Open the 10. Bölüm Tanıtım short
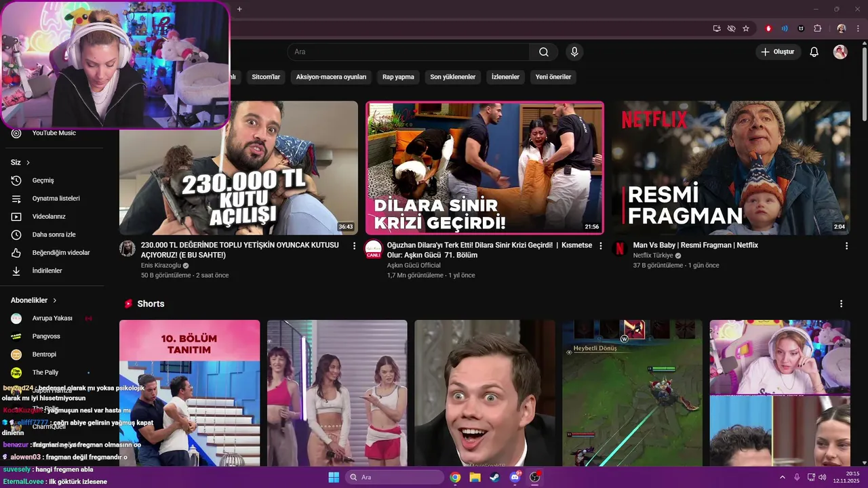The width and height of the screenshot is (868, 488). pos(189,393)
